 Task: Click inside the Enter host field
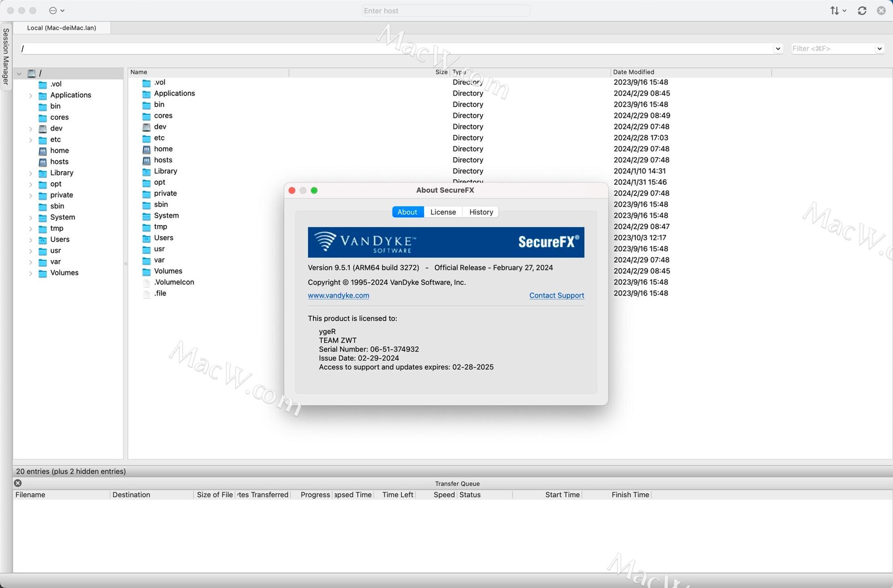click(446, 10)
